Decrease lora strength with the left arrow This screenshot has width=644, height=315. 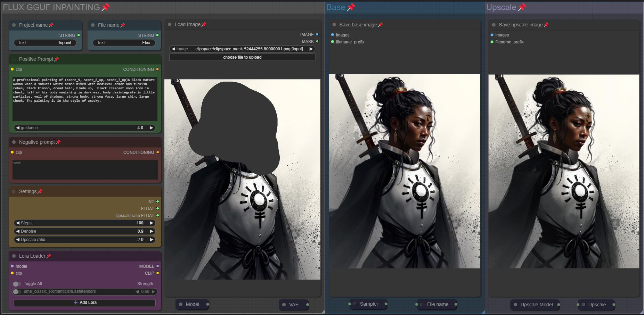pos(137,292)
